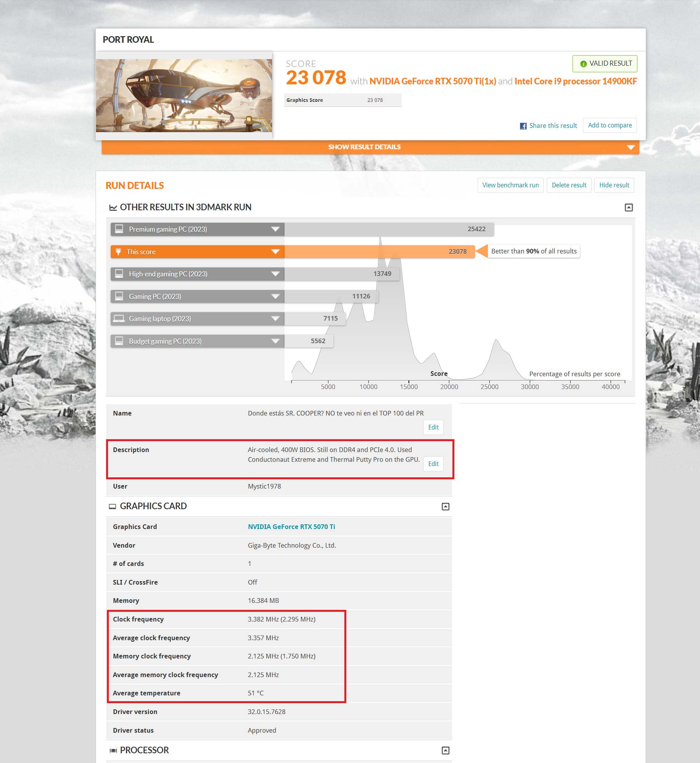The width and height of the screenshot is (700, 763).
Task: Edit the result Name field
Action: [433, 428]
